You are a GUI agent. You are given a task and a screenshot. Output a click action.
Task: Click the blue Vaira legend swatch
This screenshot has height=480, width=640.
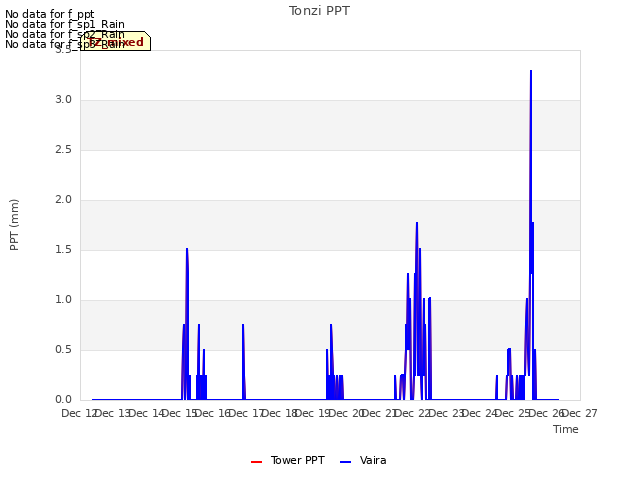pos(345,462)
